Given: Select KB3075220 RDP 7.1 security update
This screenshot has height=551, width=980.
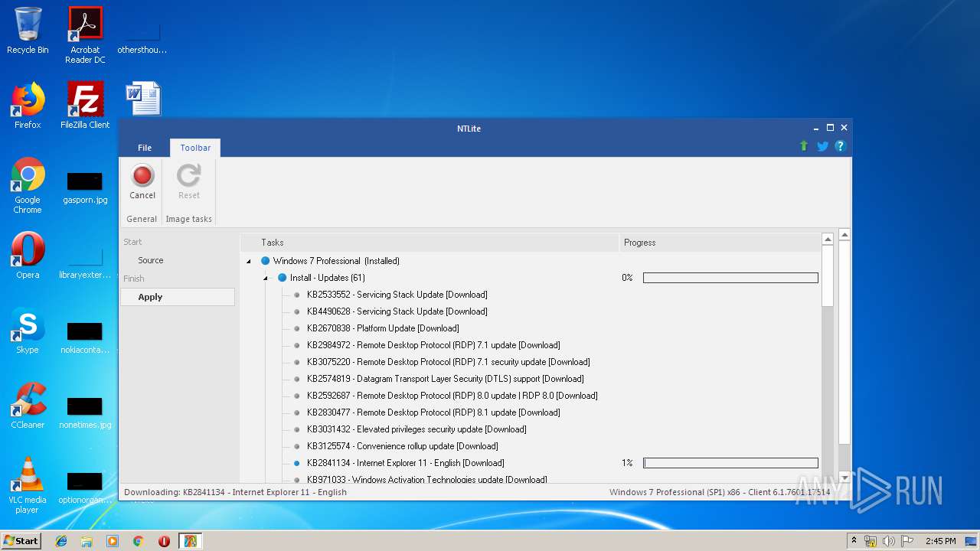Looking at the screenshot, I should 448,362.
